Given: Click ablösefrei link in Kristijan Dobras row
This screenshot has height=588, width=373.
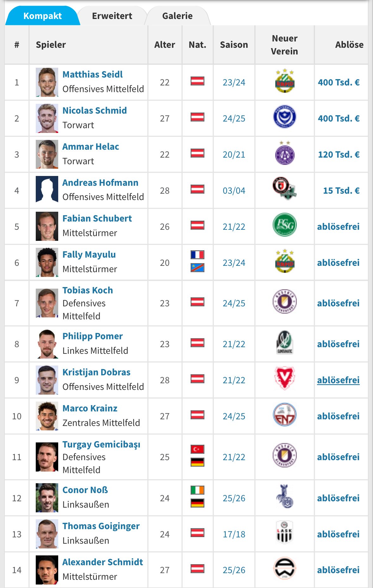Looking at the screenshot, I should pos(338,380).
